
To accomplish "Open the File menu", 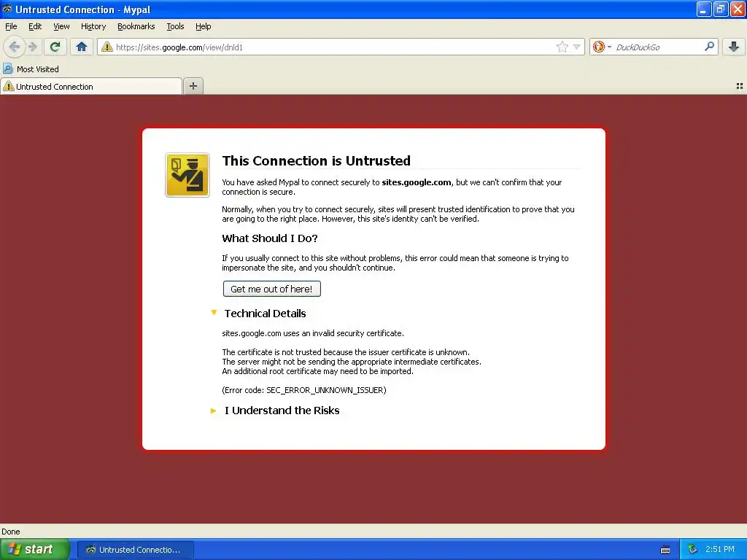I will pyautogui.click(x=11, y=26).
